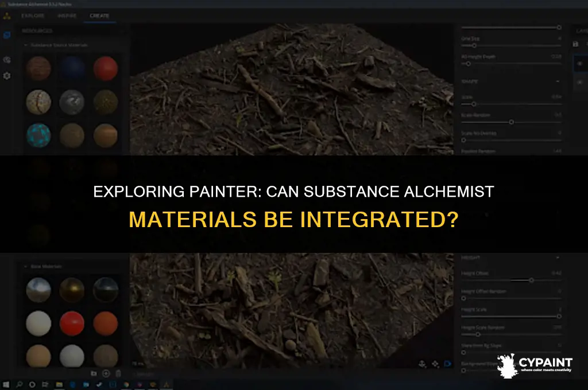This screenshot has width=588, height=390.
Task: Collapse the Substance Source Materials section
Action: pos(25,45)
